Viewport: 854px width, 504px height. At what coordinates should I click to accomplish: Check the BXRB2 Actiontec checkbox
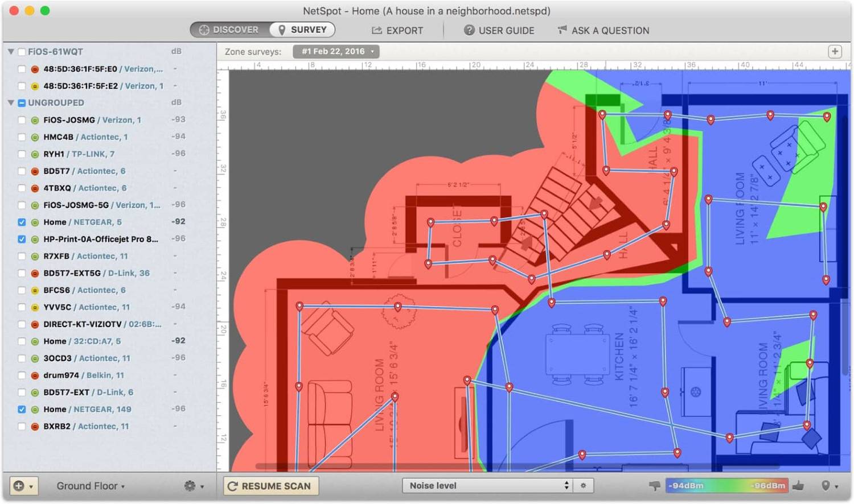(22, 427)
